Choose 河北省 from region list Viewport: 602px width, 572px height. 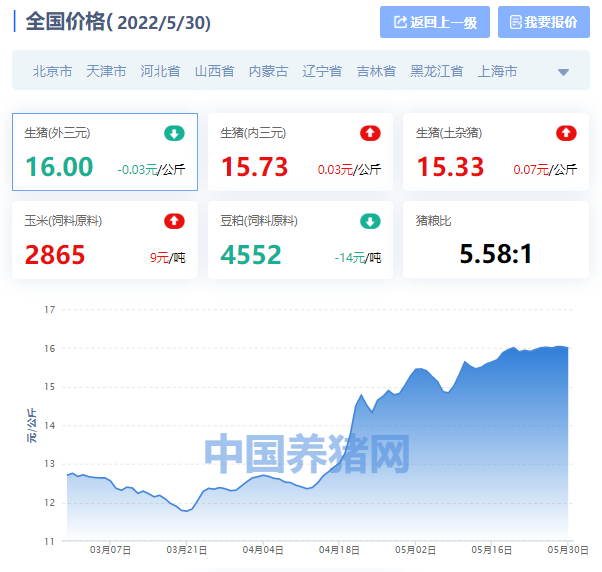click(160, 71)
